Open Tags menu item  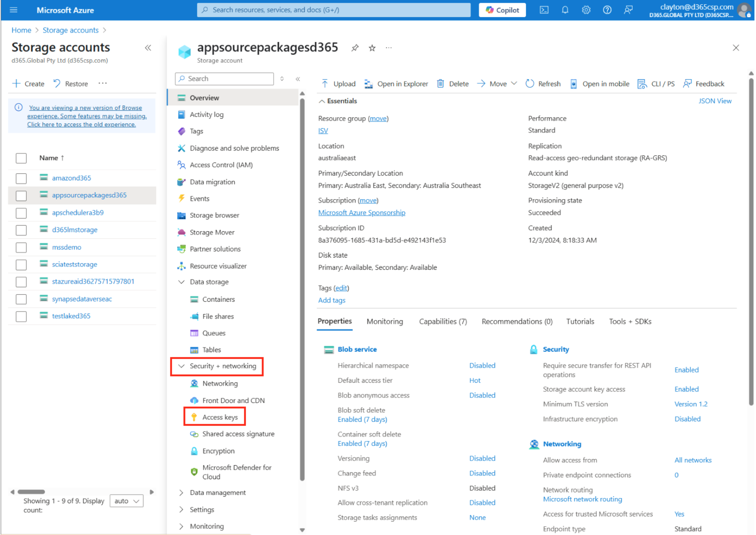pos(196,131)
